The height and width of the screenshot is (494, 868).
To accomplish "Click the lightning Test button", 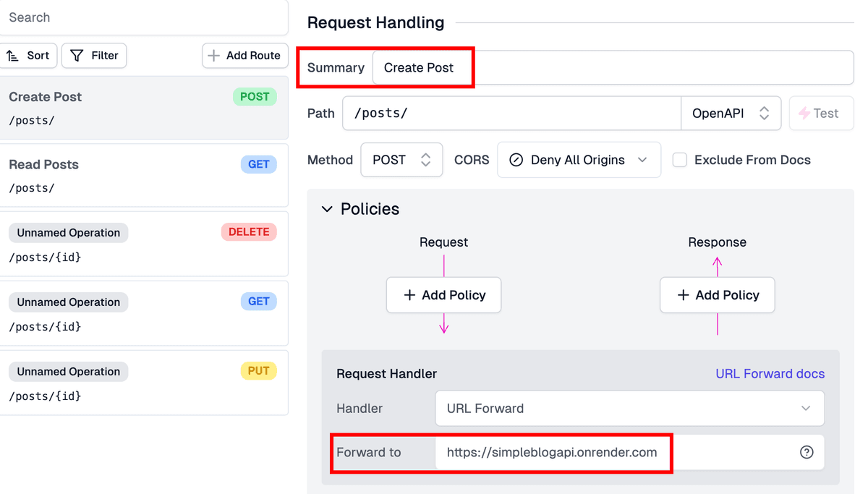I will pos(820,114).
